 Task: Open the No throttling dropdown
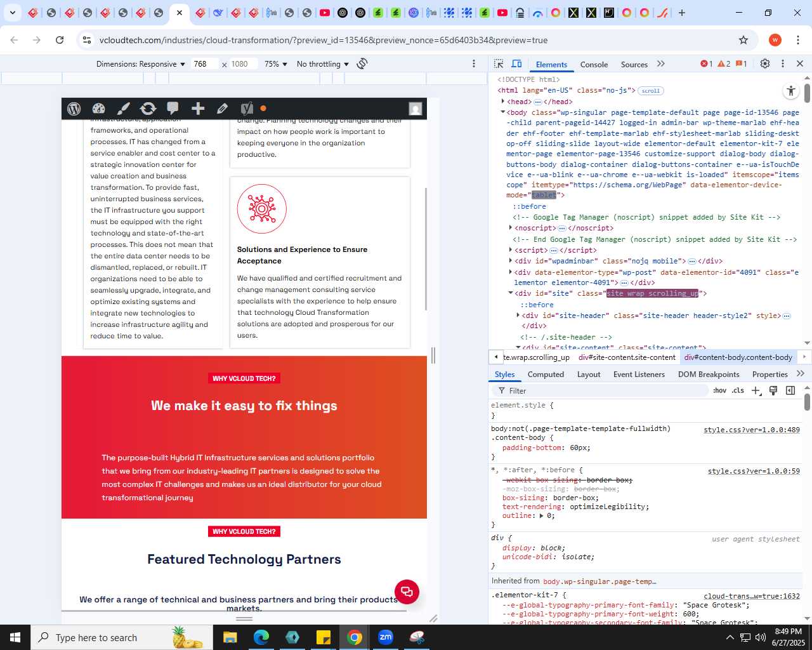coord(323,63)
